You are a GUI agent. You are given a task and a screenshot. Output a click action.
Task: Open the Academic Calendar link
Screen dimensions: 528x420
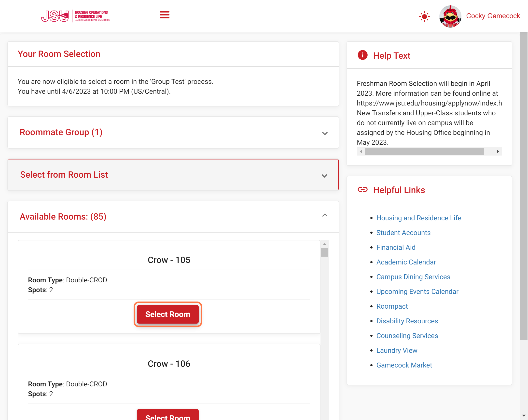coord(406,262)
